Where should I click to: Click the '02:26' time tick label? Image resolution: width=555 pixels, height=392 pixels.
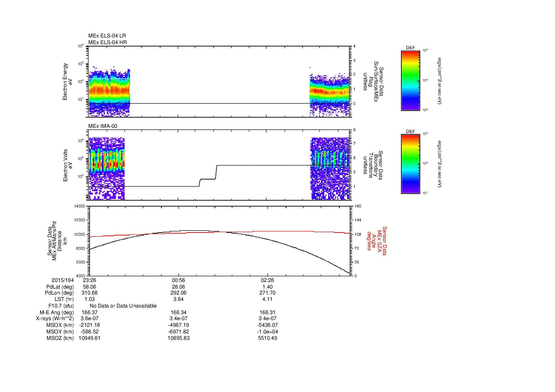(267, 280)
